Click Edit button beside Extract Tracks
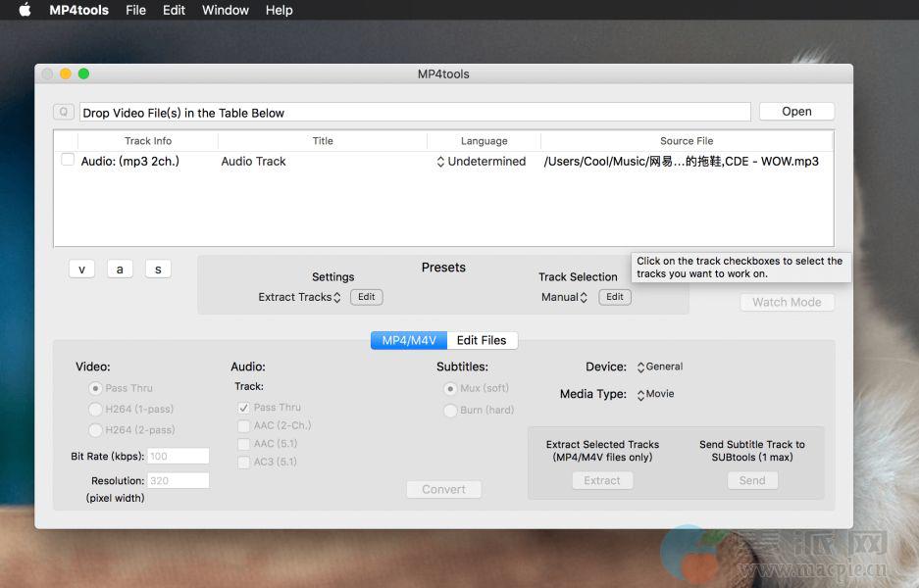This screenshot has width=919, height=588. coord(366,297)
